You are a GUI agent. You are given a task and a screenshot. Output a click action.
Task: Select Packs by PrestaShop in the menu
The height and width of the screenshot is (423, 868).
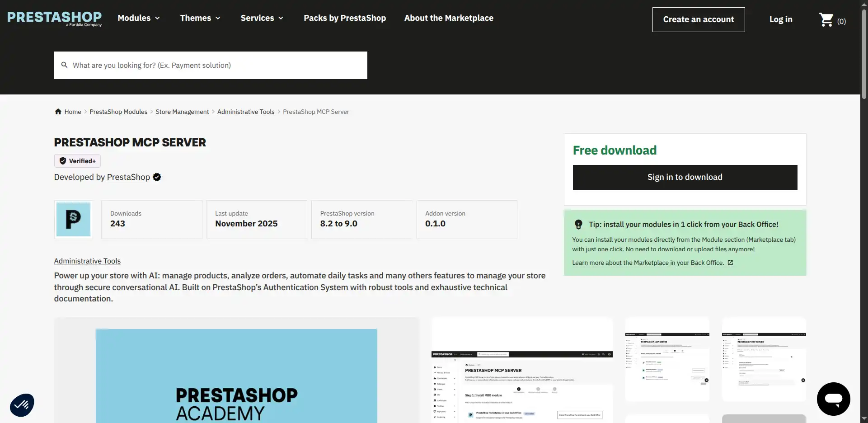point(345,18)
